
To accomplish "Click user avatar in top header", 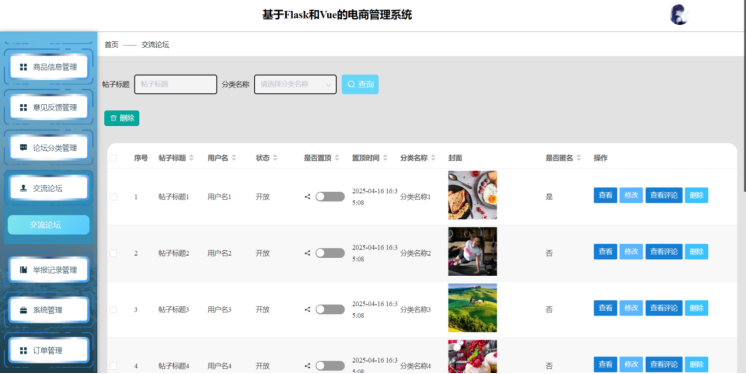I will 679,15.
